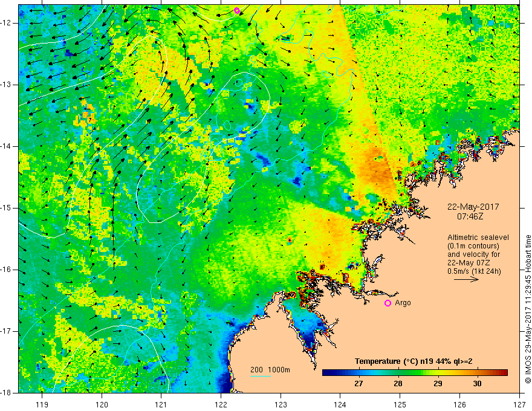Click the magenta Argo marker in the legend

tap(388, 303)
